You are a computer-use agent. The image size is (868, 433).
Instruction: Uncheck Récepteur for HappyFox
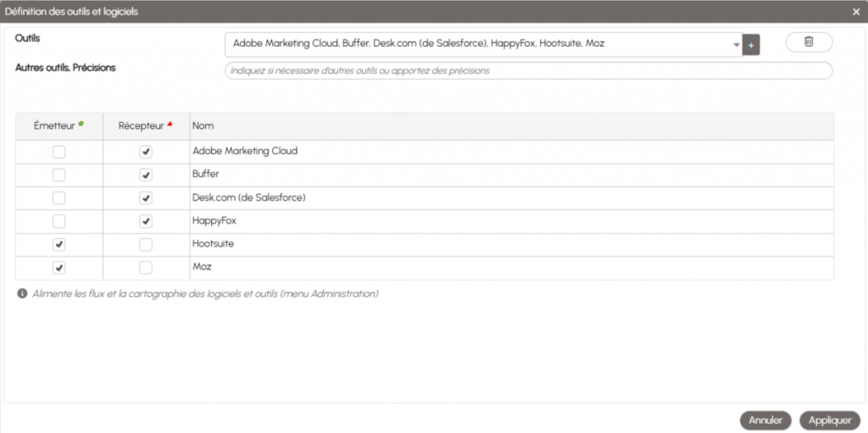[146, 221]
